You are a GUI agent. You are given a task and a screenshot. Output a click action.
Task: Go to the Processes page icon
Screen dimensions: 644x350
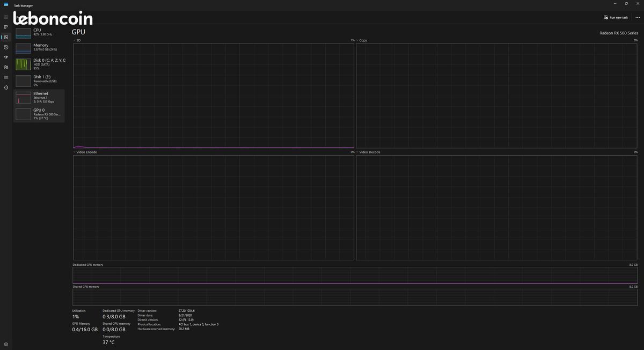[6, 27]
